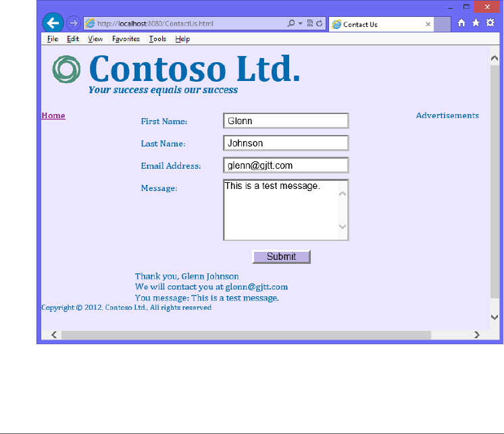The image size is (504, 434).
Task: Click the Internet Explorer page icon in address bar
Action: (90, 23)
